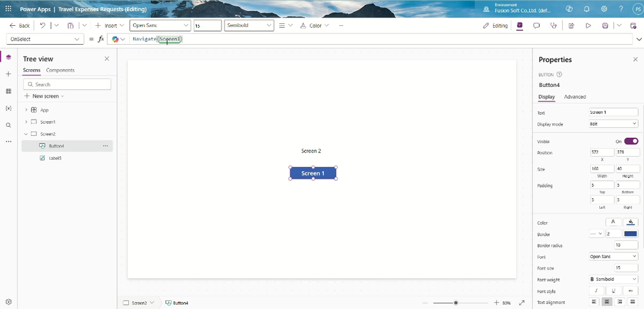Expand the App tree node
The image size is (644, 309).
click(x=26, y=110)
